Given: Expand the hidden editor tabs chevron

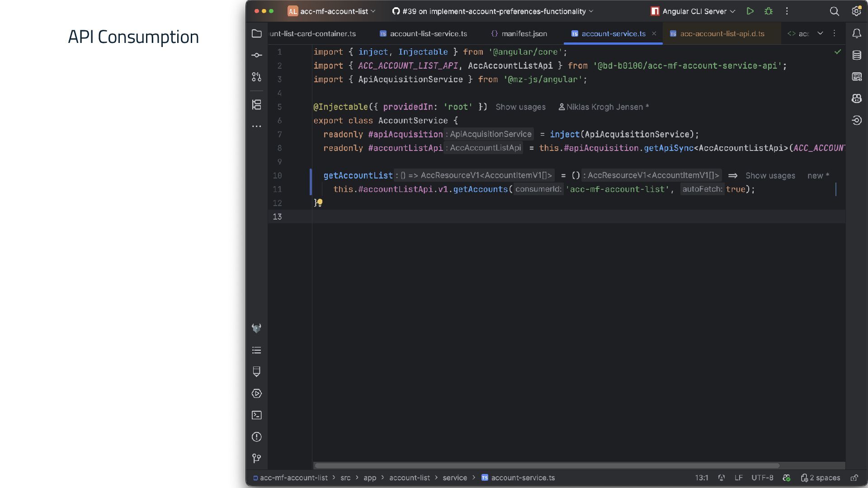Looking at the screenshot, I should click(820, 33).
